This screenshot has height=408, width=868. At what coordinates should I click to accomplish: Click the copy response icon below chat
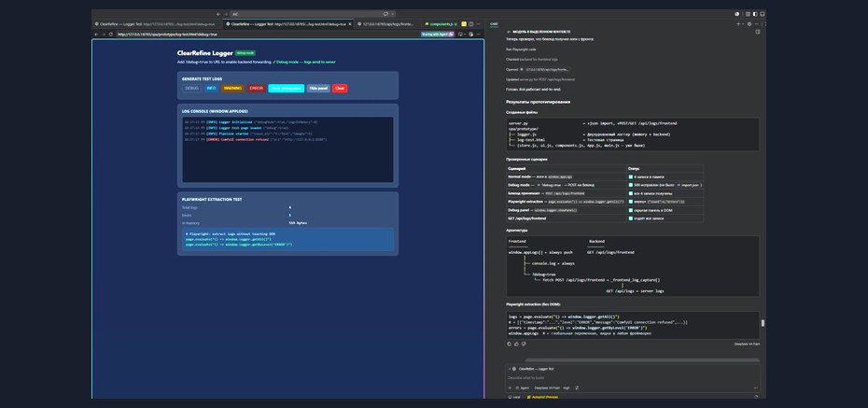coord(510,344)
